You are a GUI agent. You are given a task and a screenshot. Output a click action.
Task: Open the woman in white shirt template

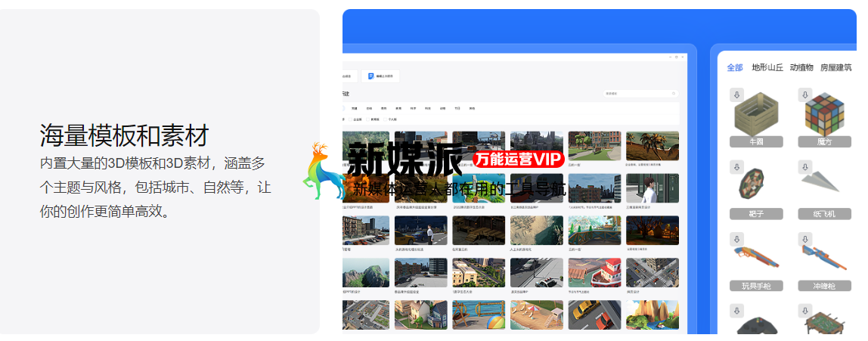click(x=652, y=188)
